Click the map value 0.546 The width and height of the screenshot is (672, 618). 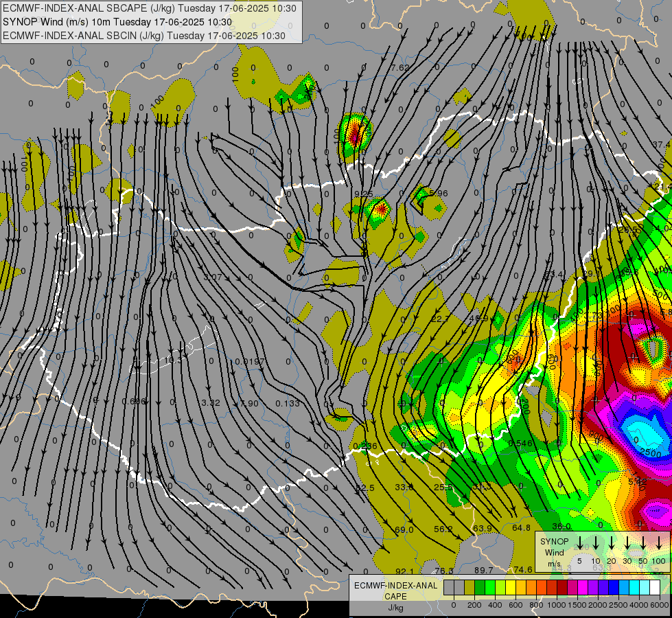520,444
